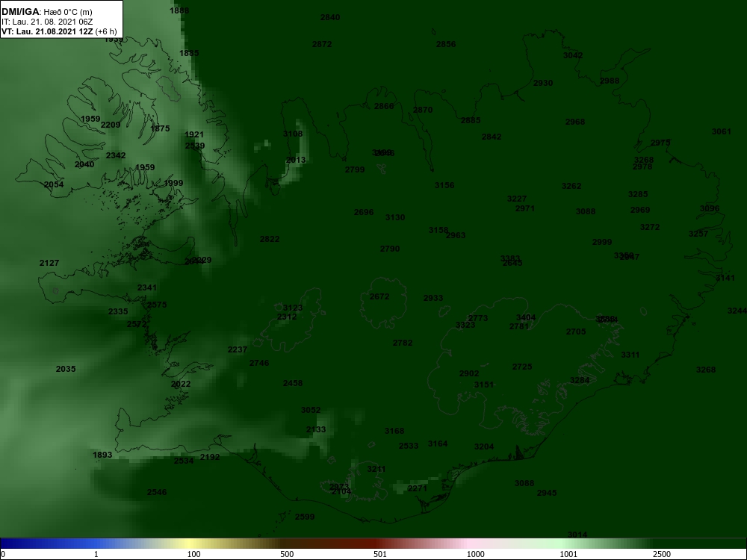The height and width of the screenshot is (560, 747).
Task: Select the 2035 value
Action: point(66,369)
